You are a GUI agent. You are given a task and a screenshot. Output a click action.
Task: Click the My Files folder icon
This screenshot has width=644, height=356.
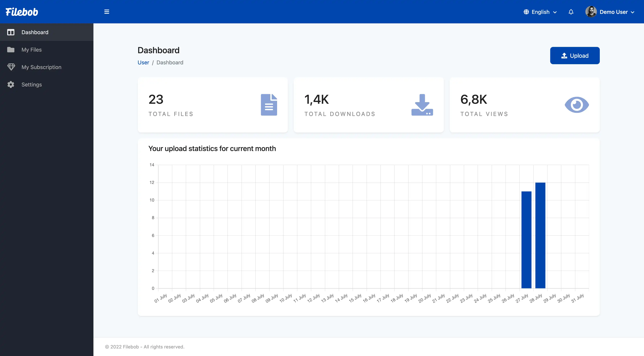pyautogui.click(x=11, y=50)
